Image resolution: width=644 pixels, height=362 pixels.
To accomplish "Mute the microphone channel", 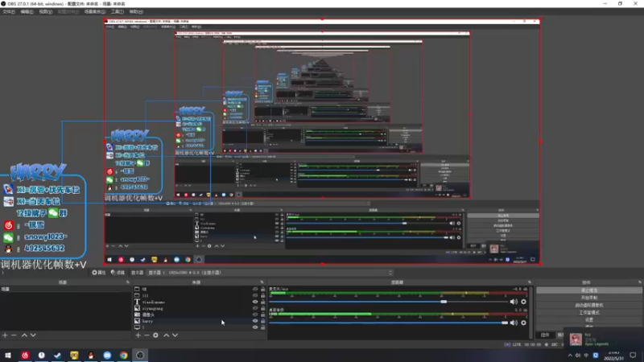I will tap(514, 302).
